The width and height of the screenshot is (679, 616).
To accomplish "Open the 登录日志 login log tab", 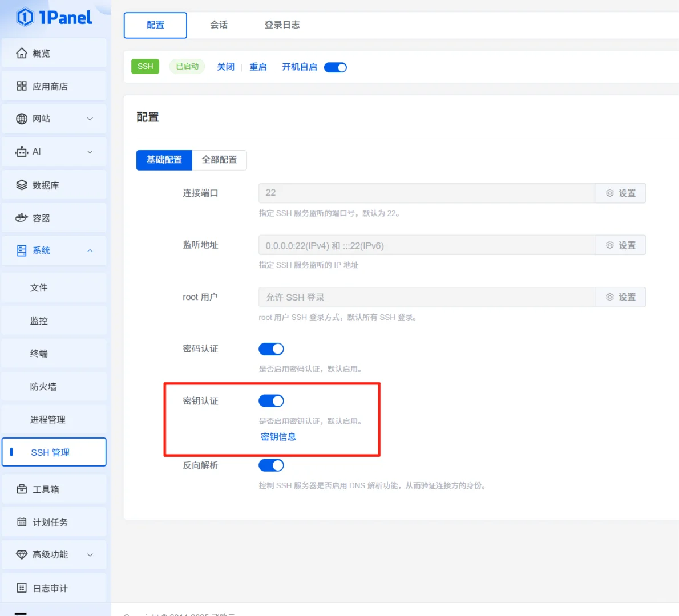I will tap(281, 25).
